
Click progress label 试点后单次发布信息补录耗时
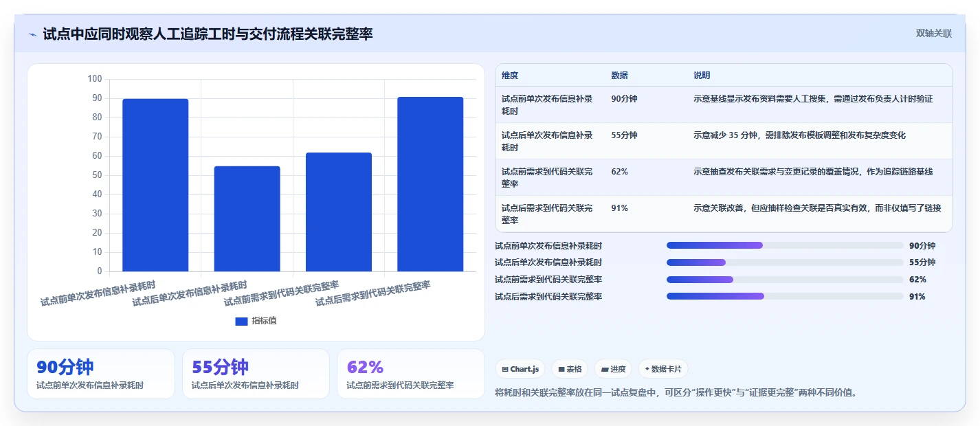coord(548,262)
